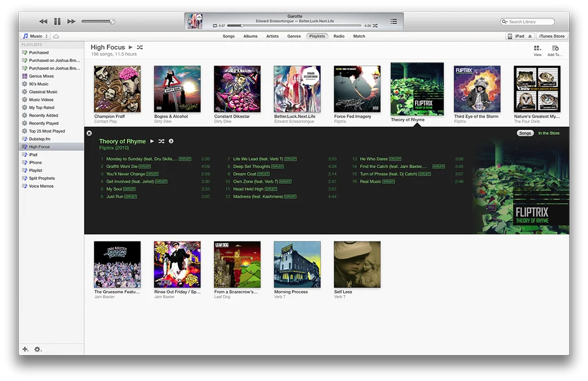
Task: Open Theory of Rhyme options arrow menu
Action: [171, 141]
